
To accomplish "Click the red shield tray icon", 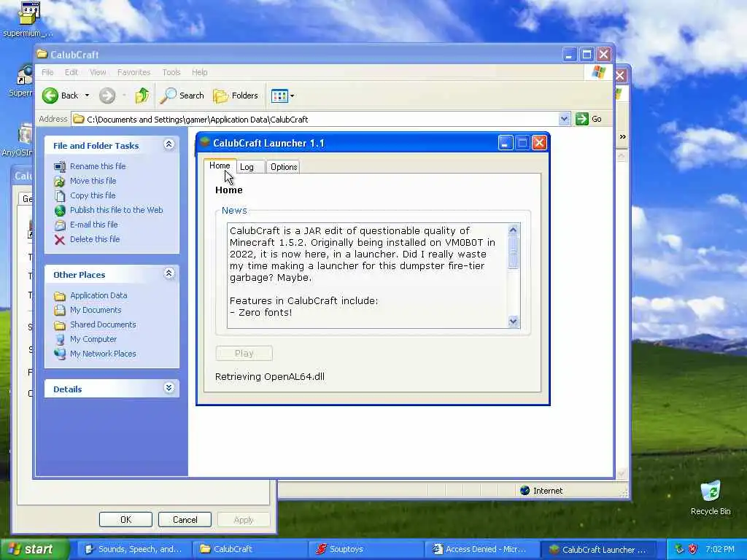I will coord(693,549).
